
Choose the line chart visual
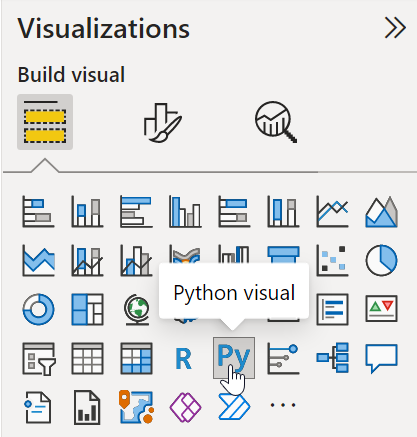click(x=332, y=211)
